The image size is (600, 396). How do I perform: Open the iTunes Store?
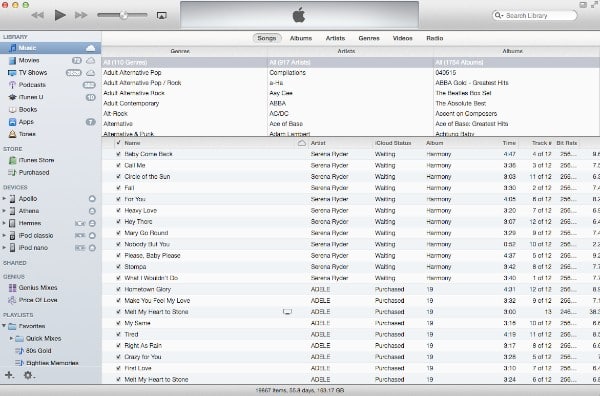pos(36,160)
